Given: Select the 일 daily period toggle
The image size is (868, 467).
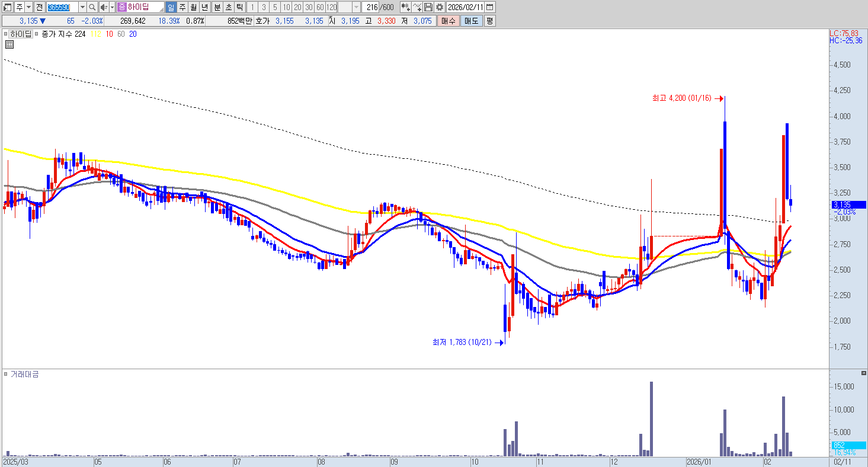Looking at the screenshot, I should [x=171, y=7].
